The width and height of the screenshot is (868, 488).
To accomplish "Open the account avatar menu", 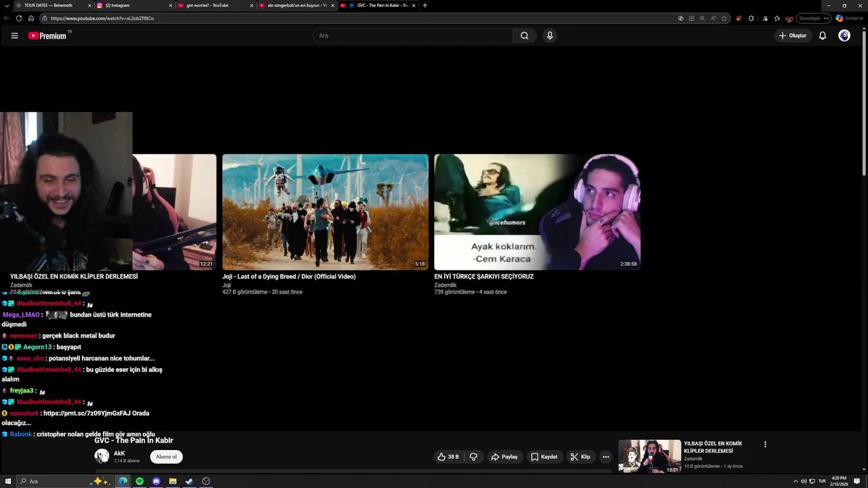I will [x=844, y=36].
